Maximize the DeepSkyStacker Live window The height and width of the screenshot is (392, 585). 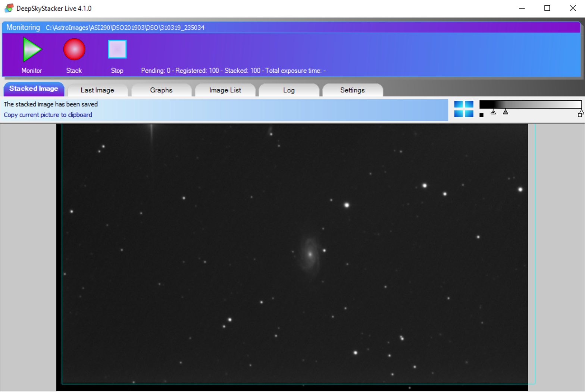coord(547,8)
